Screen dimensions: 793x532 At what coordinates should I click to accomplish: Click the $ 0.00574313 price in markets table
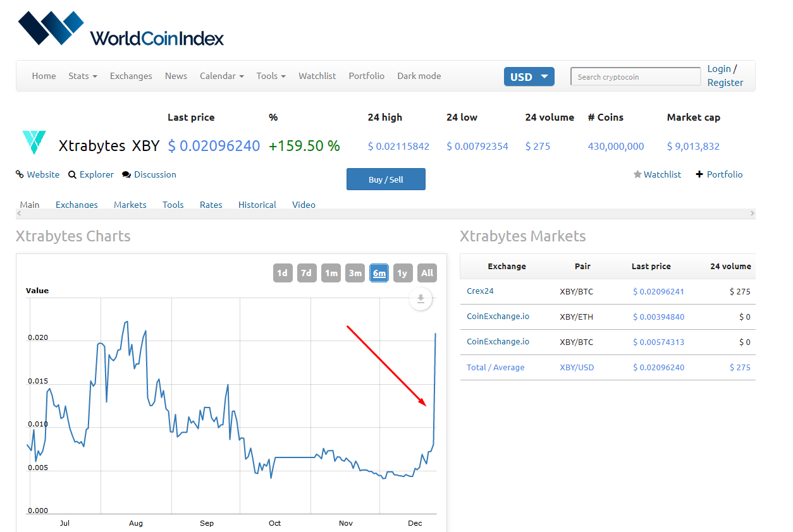point(658,342)
